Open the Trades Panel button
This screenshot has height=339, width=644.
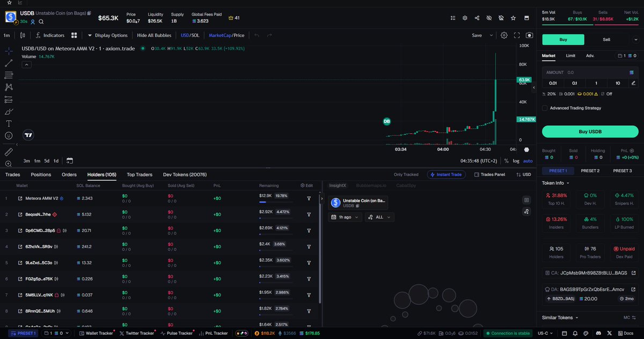pyautogui.click(x=489, y=175)
